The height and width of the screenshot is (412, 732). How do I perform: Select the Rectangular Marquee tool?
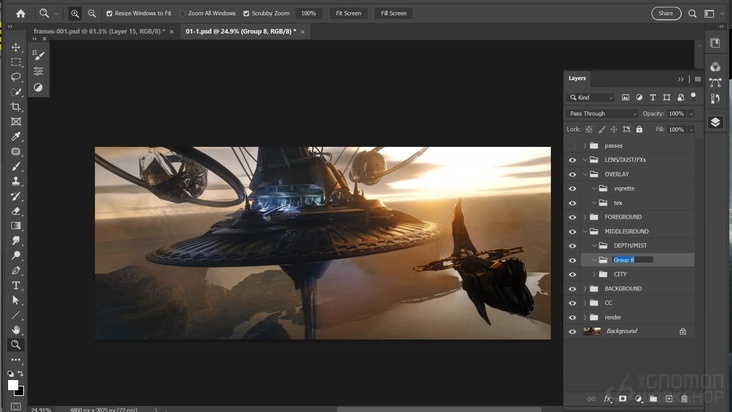pos(16,62)
